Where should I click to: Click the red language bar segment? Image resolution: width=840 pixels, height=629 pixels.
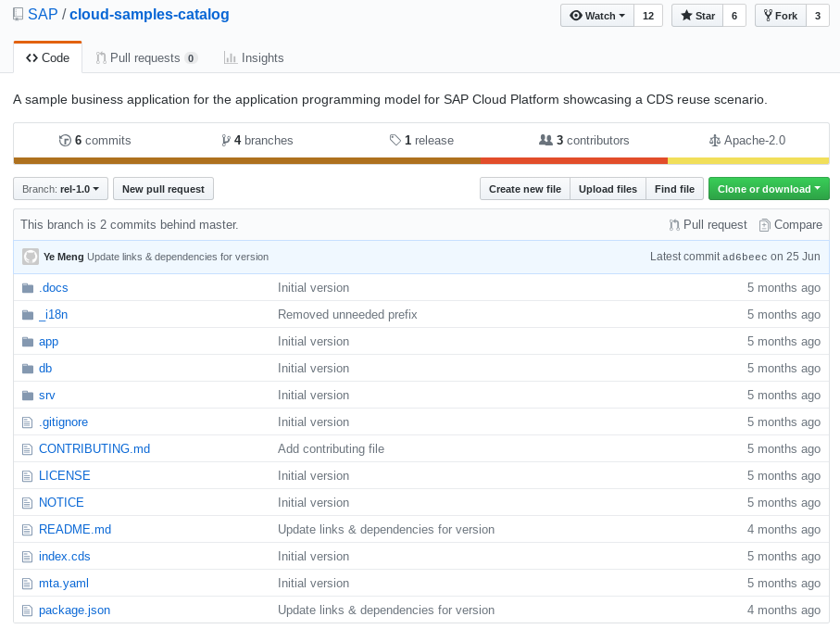pos(574,161)
